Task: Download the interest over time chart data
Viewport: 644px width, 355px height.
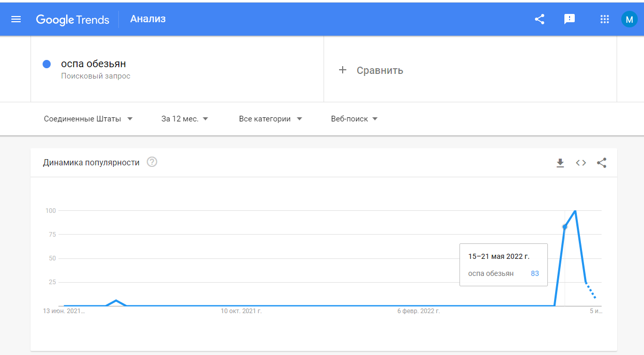Action: click(x=560, y=163)
